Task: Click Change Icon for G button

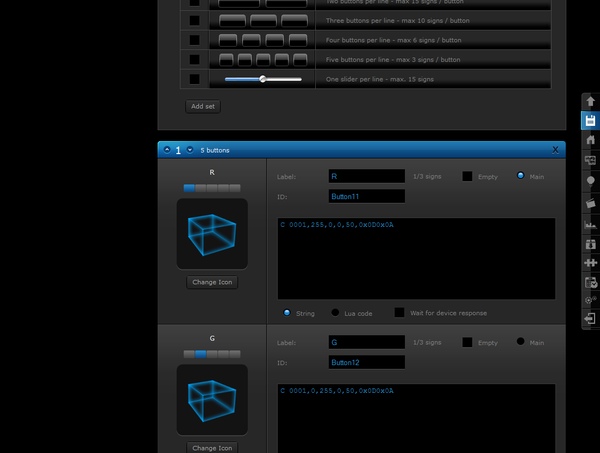Action: click(x=212, y=448)
